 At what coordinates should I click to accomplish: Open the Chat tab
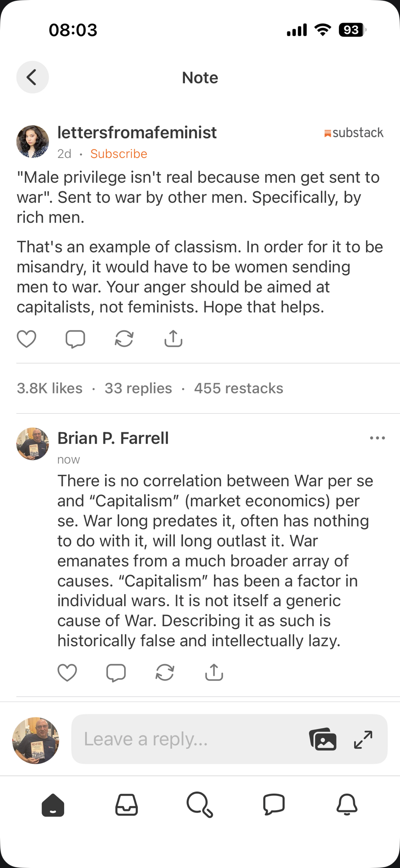coord(274,805)
